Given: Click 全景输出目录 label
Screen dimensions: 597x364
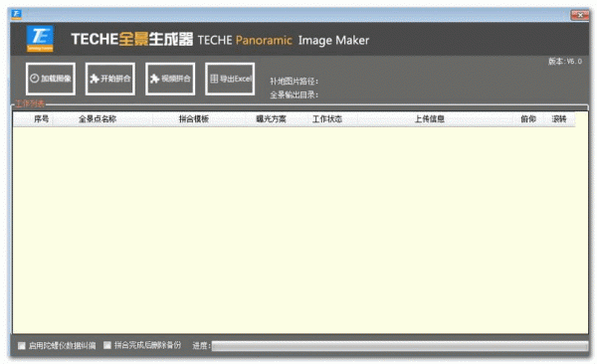Looking at the screenshot, I should pyautogui.click(x=294, y=94).
